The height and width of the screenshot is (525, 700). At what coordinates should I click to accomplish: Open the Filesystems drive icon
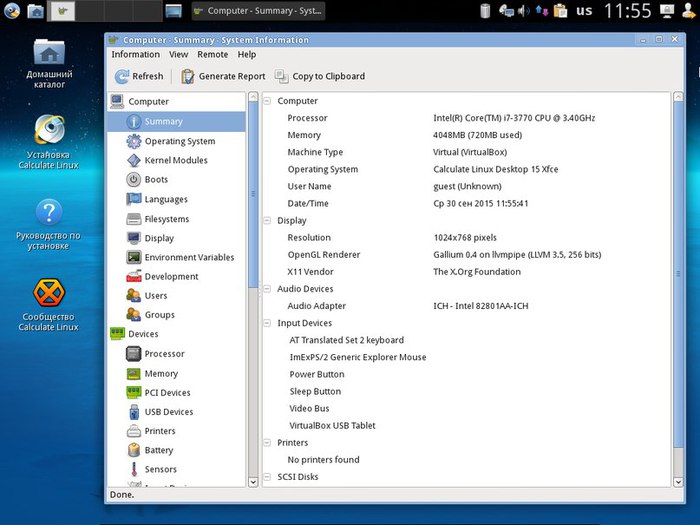(x=133, y=219)
